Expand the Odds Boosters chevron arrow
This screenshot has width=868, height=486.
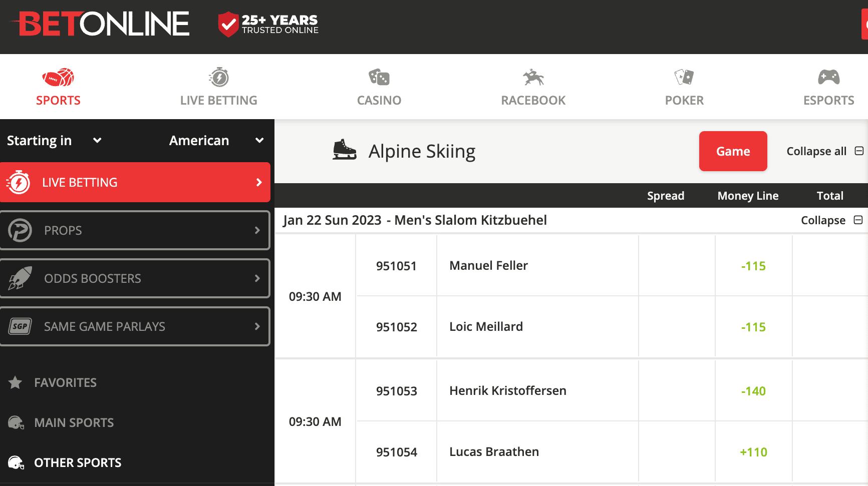(x=257, y=278)
